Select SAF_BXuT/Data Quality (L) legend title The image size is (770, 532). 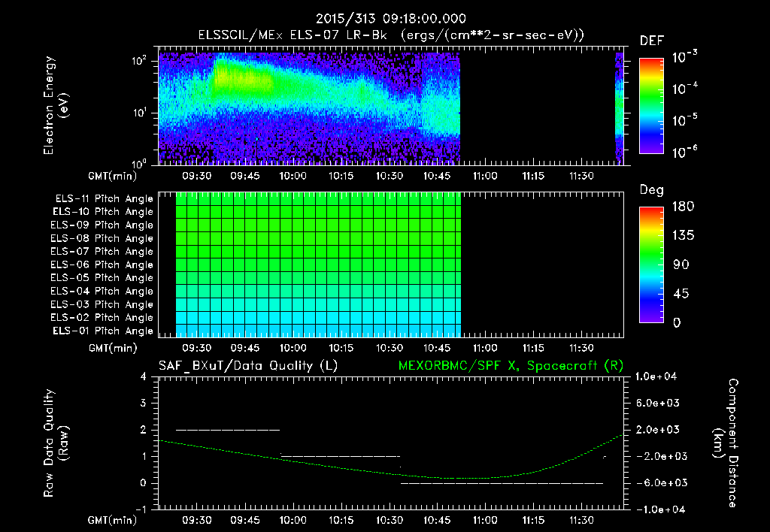pos(248,366)
